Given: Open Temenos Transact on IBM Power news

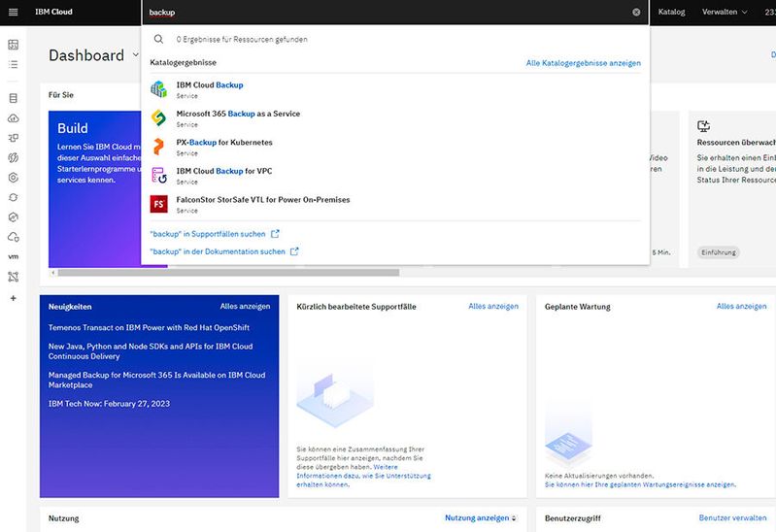Looking at the screenshot, I should 149,327.
